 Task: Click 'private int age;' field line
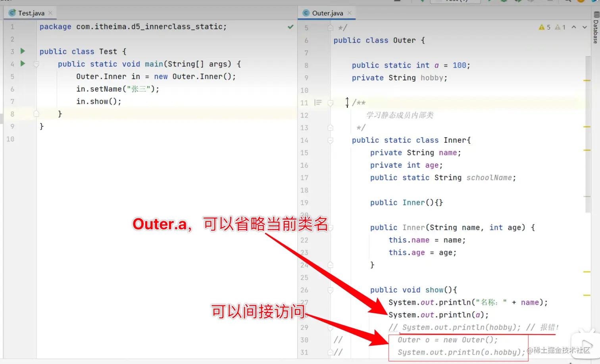406,165
